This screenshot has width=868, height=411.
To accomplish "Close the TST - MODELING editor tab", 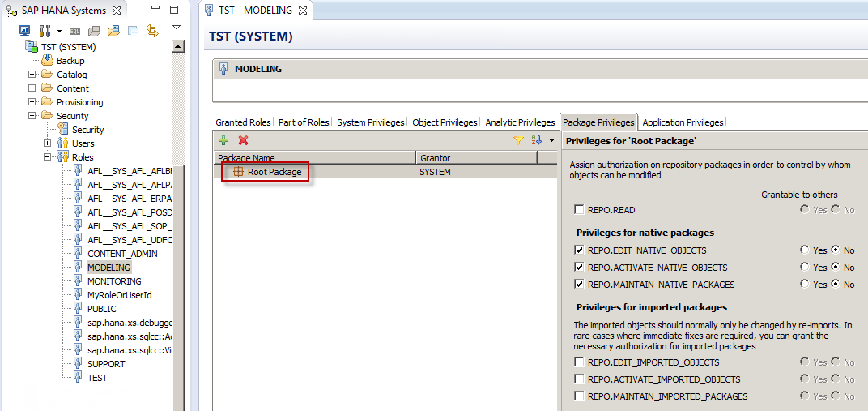I will click(x=302, y=10).
